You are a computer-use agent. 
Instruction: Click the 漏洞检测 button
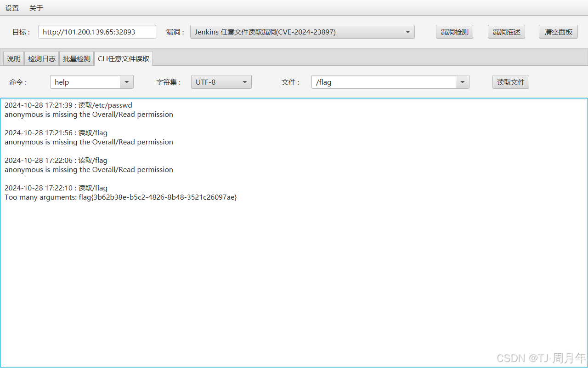click(454, 32)
